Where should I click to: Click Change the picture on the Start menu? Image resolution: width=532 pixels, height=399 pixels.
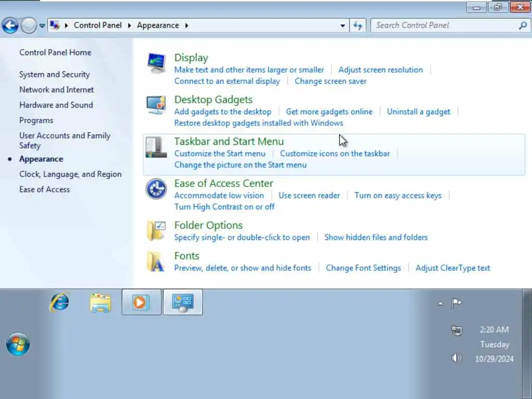pyautogui.click(x=241, y=165)
